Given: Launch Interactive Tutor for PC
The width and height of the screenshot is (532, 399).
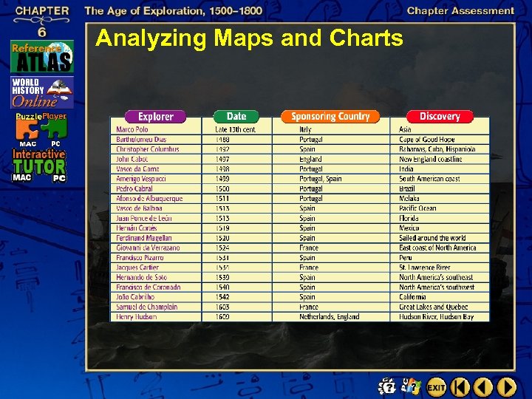Looking at the screenshot, I should 59,178.
